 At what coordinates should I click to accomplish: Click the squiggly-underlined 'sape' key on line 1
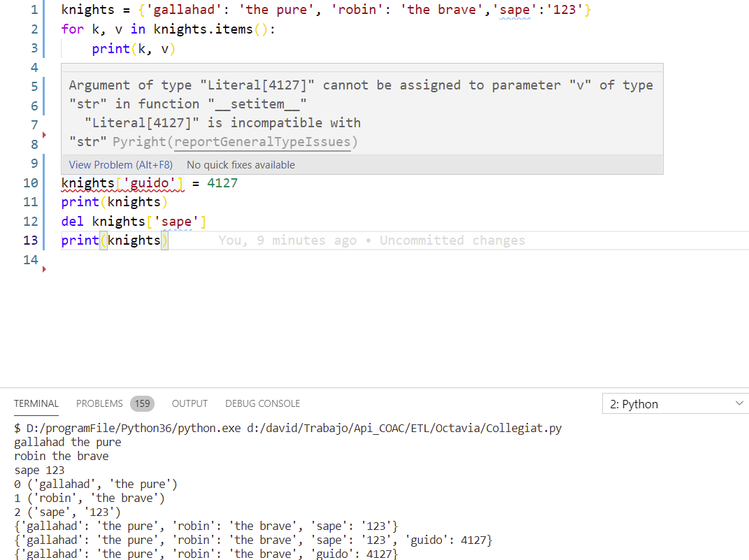pyautogui.click(x=515, y=10)
